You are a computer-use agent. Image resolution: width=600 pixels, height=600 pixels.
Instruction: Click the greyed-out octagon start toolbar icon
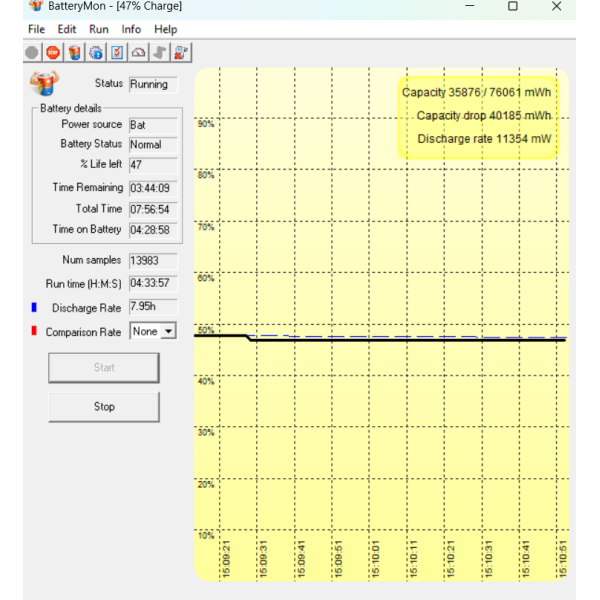[x=32, y=52]
